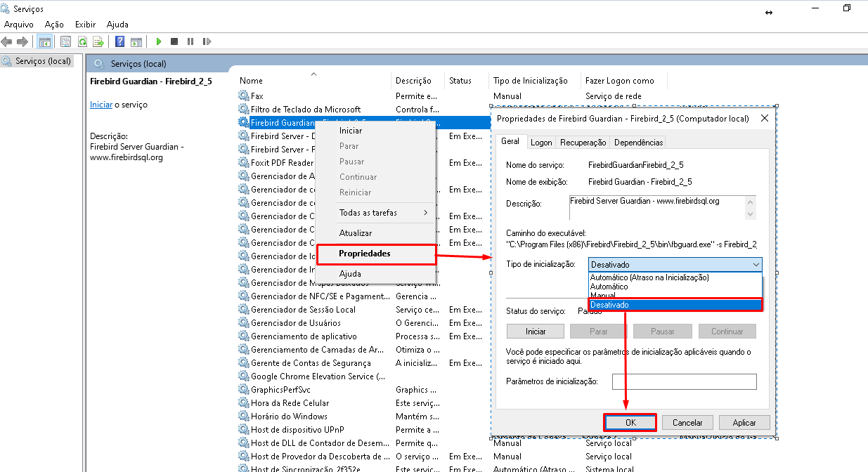Image resolution: width=868 pixels, height=472 pixels.
Task: Pick the Manual startup option in the list
Action: coord(675,296)
